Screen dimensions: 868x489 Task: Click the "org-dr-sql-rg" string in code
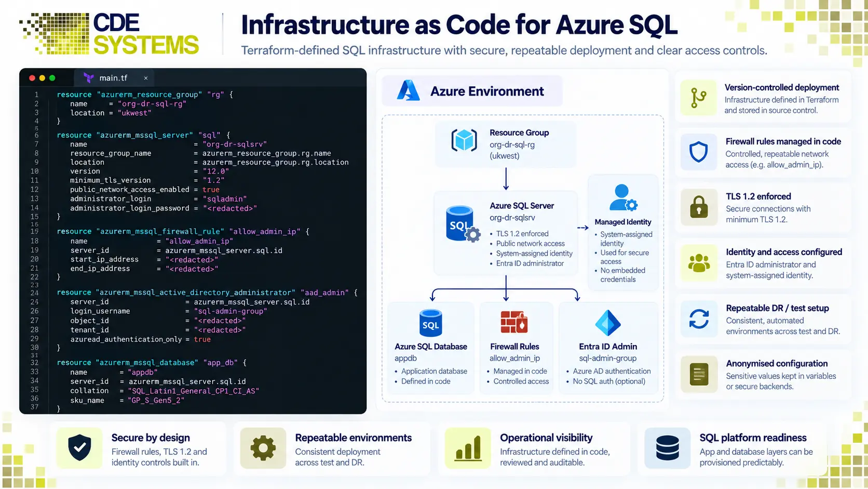tap(152, 104)
